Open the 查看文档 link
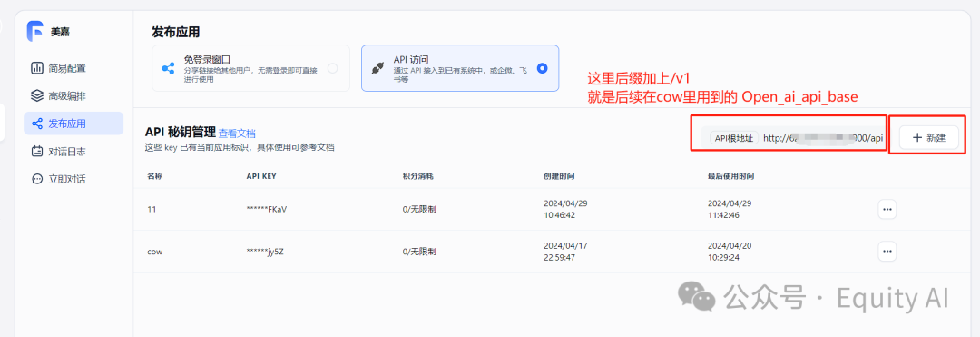 point(237,134)
